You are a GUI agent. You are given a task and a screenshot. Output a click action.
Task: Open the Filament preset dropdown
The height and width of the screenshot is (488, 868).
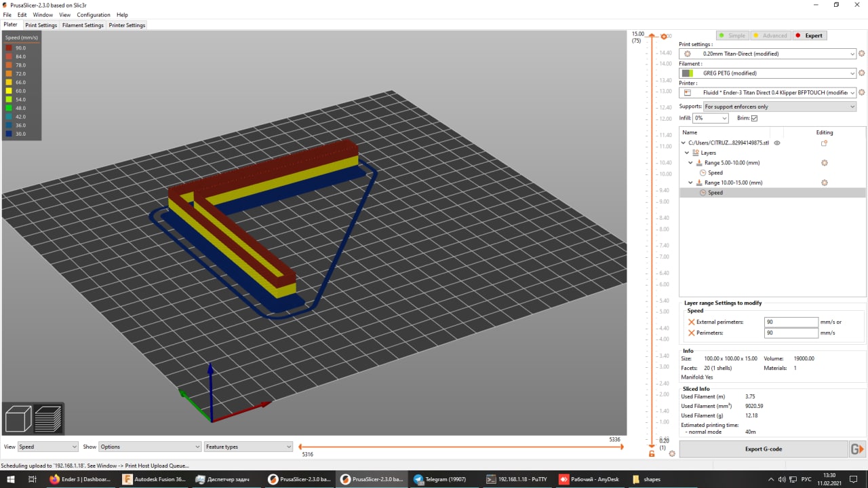768,73
